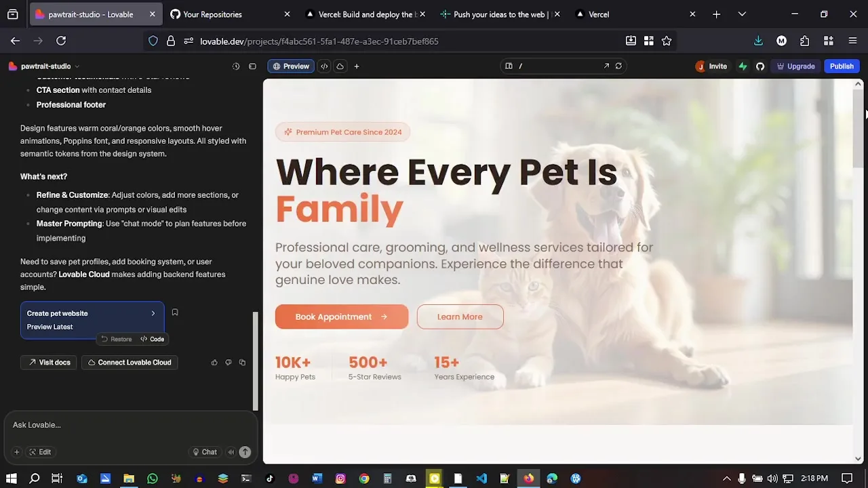Open browser extensions puzzle icon
The image size is (868, 488).
(805, 41)
